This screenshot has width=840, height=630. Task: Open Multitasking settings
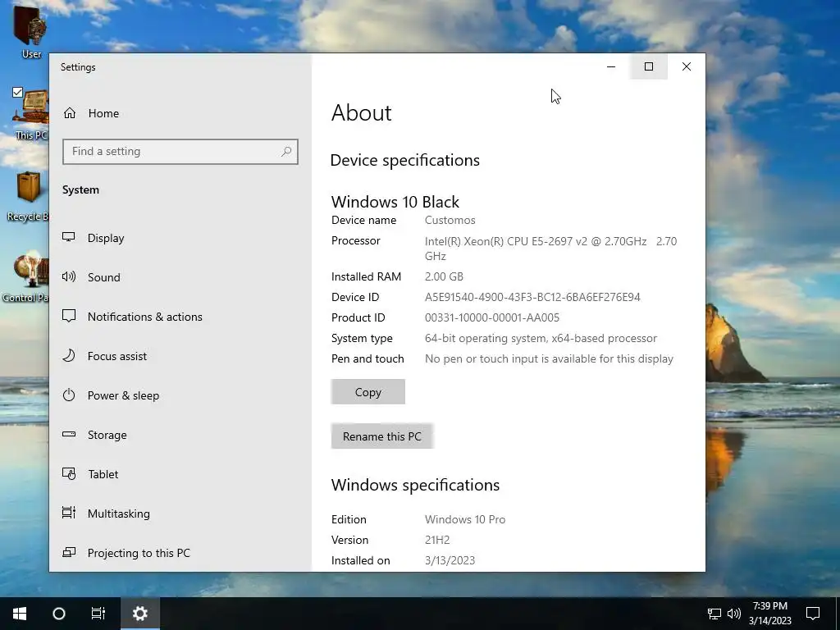click(180, 514)
